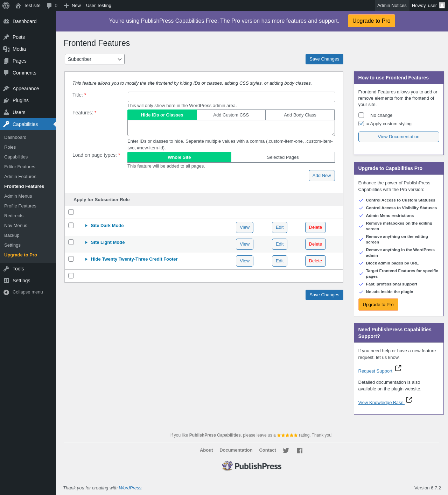The height and width of the screenshot is (495, 448).
Task: Click the Comments icon in sidebar
Action: point(6,73)
